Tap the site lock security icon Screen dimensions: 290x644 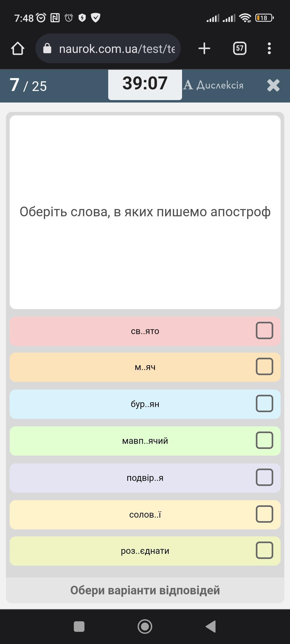coord(47,49)
